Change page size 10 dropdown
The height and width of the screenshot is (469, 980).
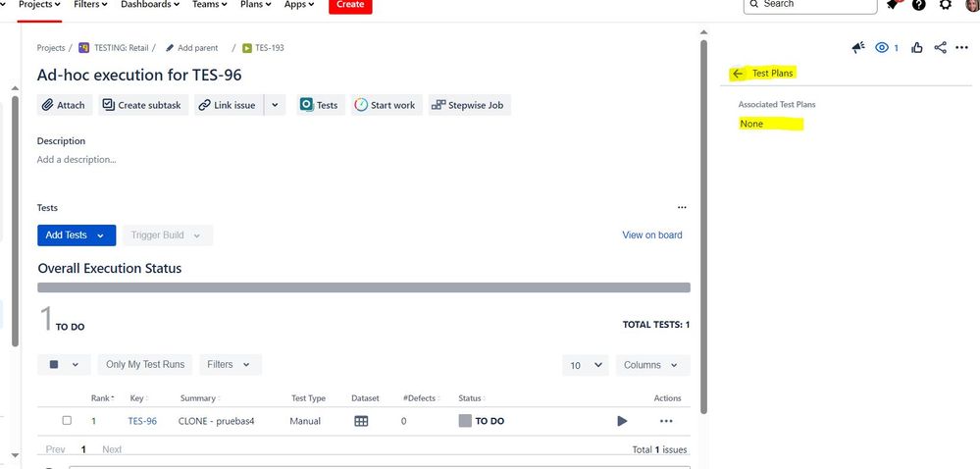tap(586, 365)
